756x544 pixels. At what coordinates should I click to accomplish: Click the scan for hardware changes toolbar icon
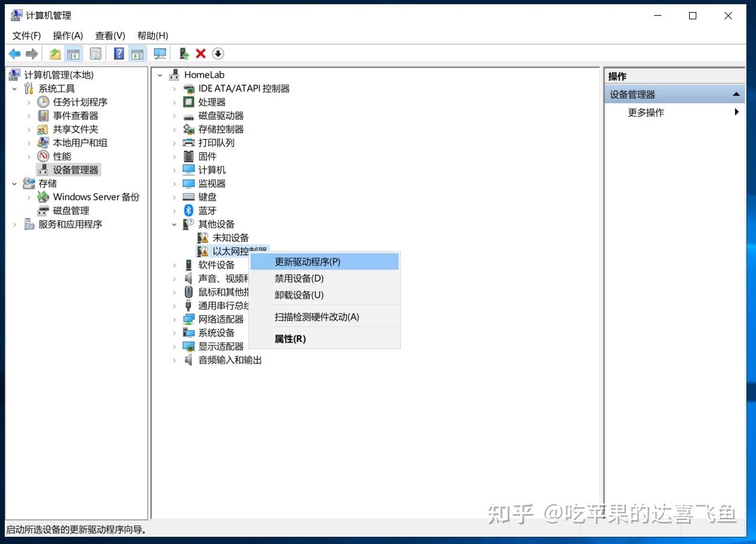coord(160,54)
